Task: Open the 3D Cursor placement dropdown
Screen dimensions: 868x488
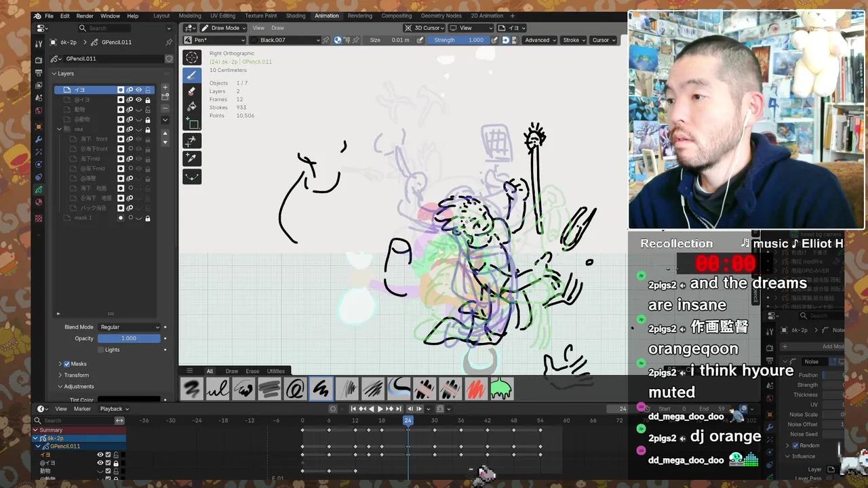Action: [425, 28]
